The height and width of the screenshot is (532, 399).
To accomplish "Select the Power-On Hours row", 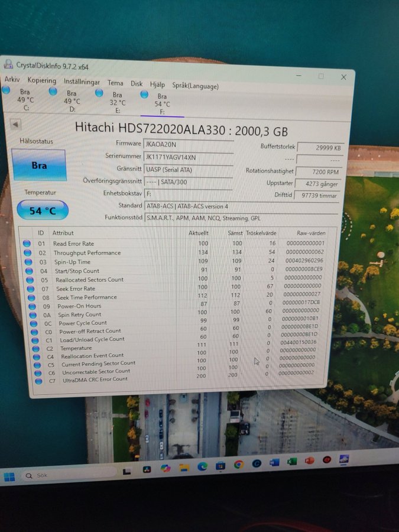I will click(x=174, y=305).
